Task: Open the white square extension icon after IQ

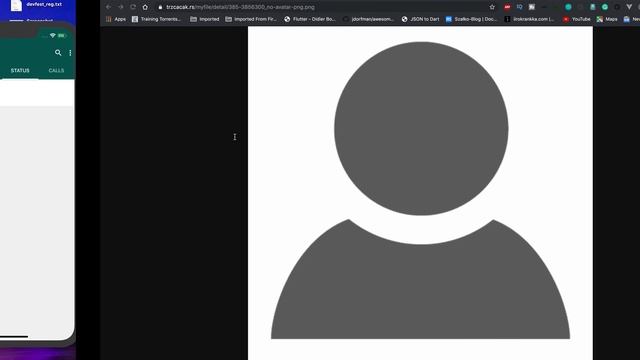Action: [x=531, y=7]
